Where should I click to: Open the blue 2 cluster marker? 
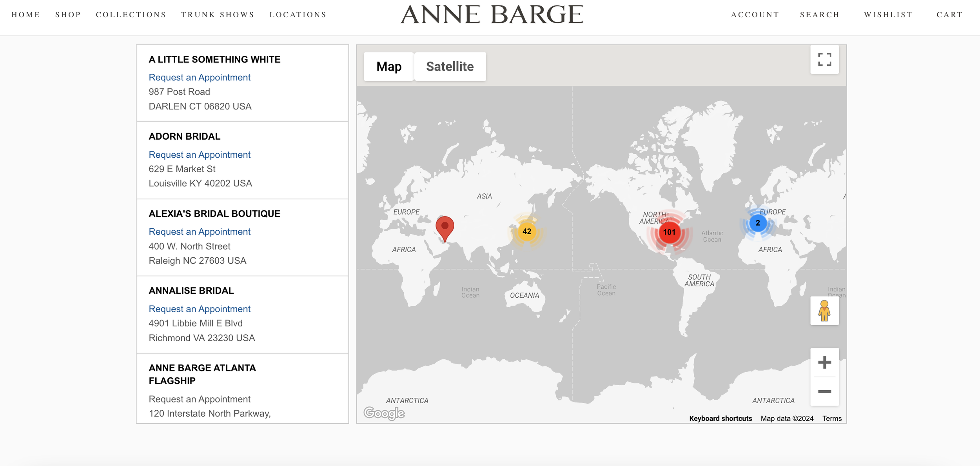pos(757,223)
